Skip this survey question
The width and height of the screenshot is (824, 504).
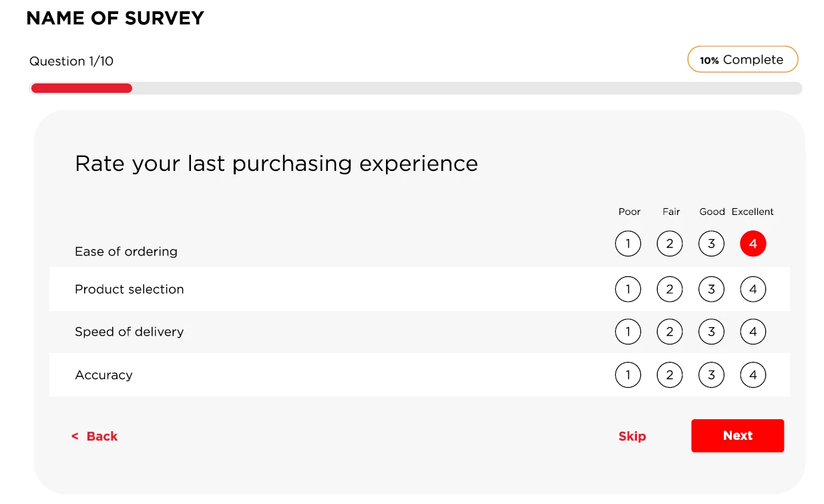click(632, 436)
